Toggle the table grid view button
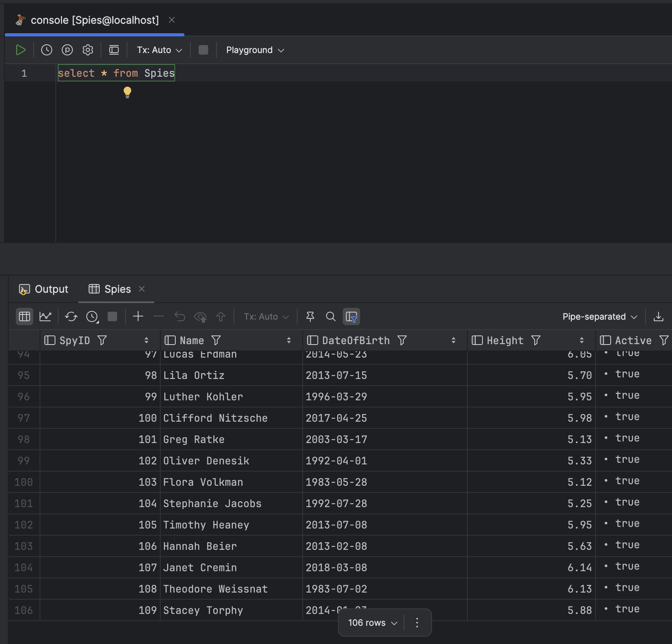 [x=25, y=316]
